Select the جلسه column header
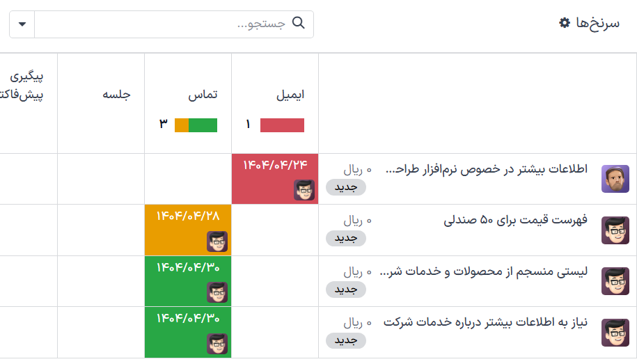637x364 pixels. point(117,95)
